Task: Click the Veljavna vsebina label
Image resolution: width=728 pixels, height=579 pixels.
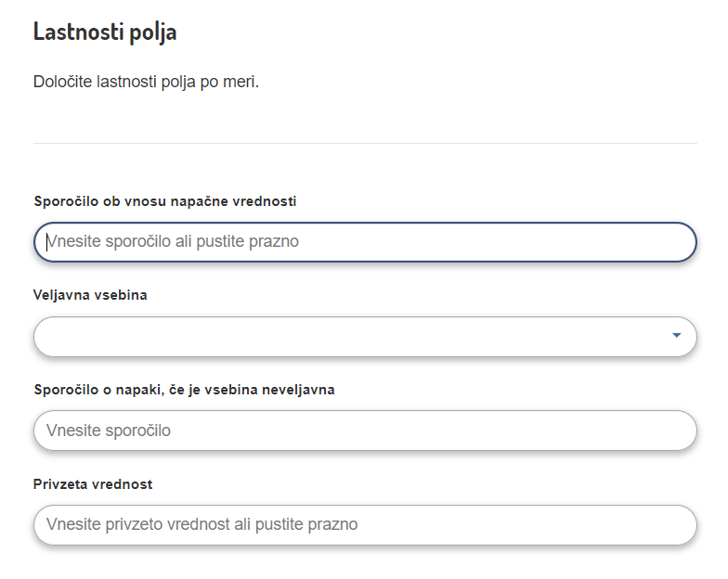Action: [x=90, y=295]
